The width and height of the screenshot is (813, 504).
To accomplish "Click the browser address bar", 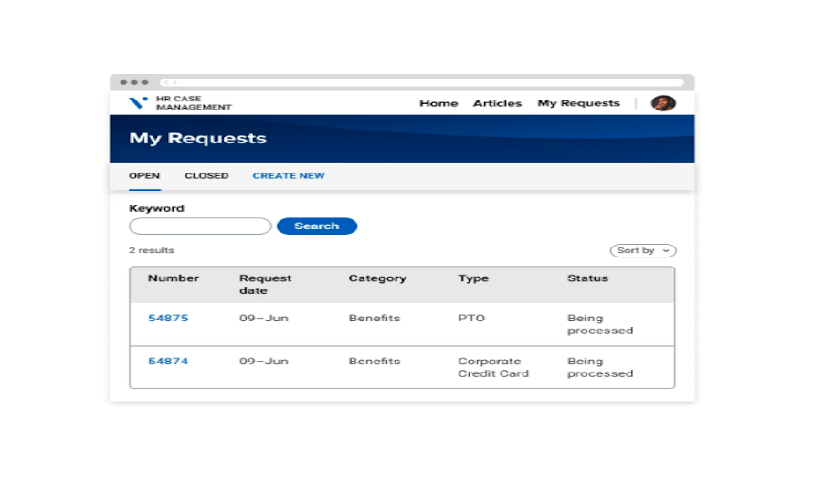I will (423, 82).
